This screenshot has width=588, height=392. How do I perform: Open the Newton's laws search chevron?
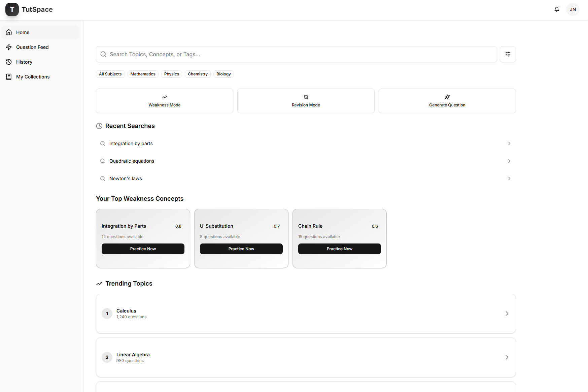click(x=509, y=178)
